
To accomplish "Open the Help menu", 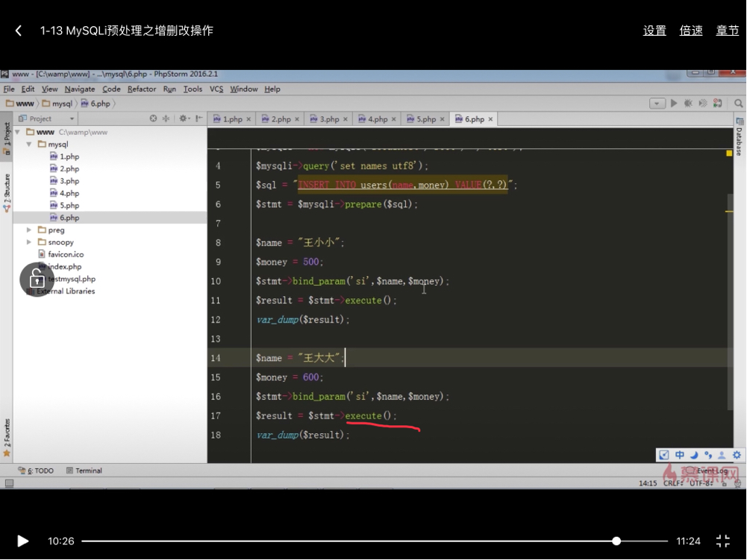I will pyautogui.click(x=272, y=89).
